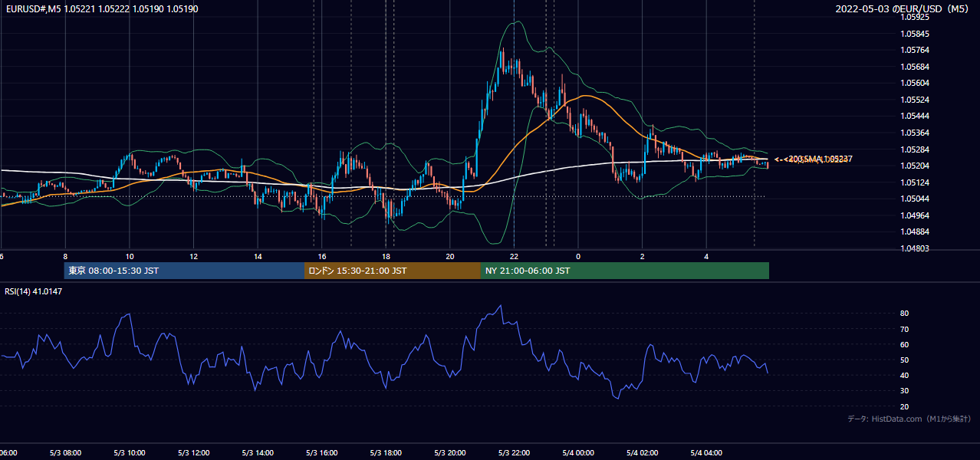
Task: Click price axis value 1.05764
Action: (x=914, y=51)
